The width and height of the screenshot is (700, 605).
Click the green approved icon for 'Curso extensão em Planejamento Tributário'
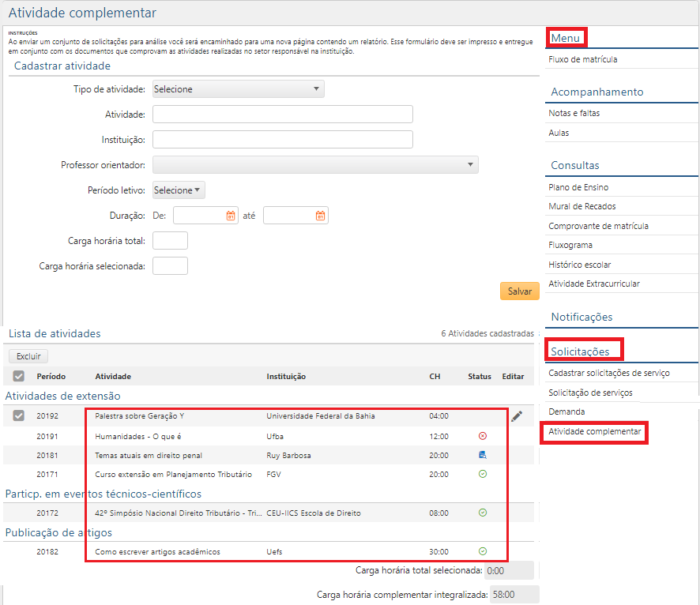(483, 475)
